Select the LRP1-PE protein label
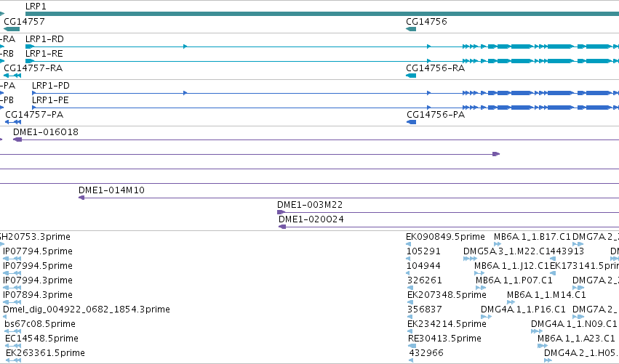This screenshot has width=619, height=364. pyautogui.click(x=50, y=100)
